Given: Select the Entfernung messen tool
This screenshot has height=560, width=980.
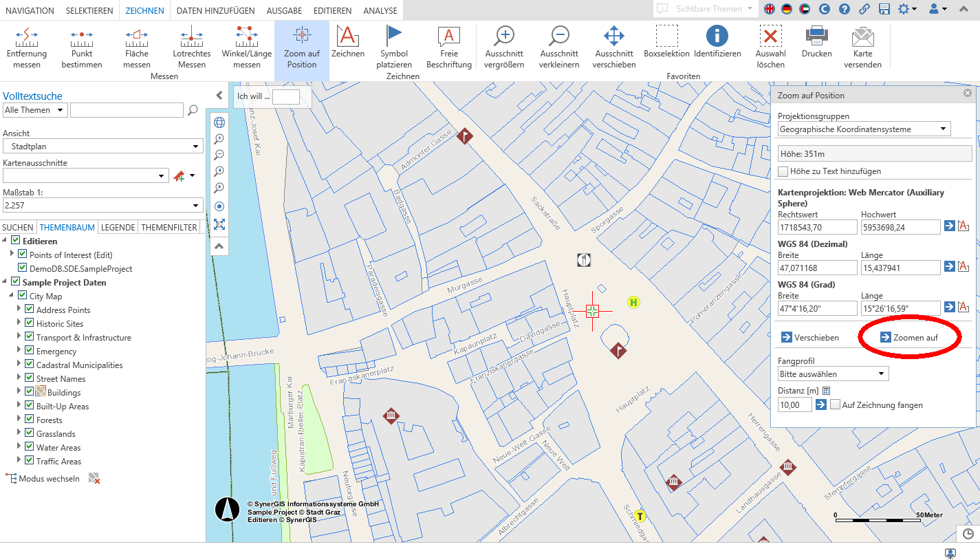Looking at the screenshot, I should [x=27, y=46].
